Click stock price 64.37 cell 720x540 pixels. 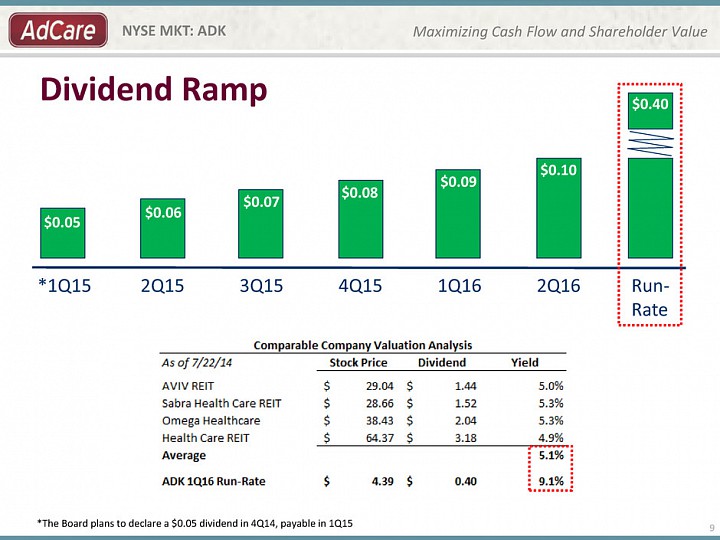(380, 438)
